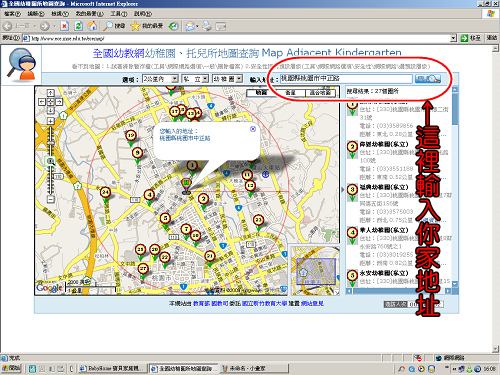500x375 pixels.
Task: Open the 私立 school type dropdown
Action: tap(195, 79)
